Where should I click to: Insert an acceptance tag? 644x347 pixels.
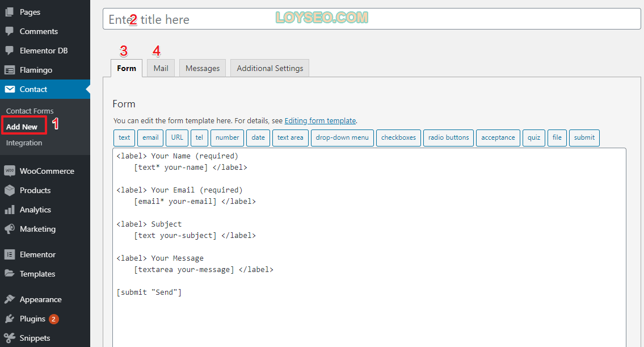tap(498, 138)
